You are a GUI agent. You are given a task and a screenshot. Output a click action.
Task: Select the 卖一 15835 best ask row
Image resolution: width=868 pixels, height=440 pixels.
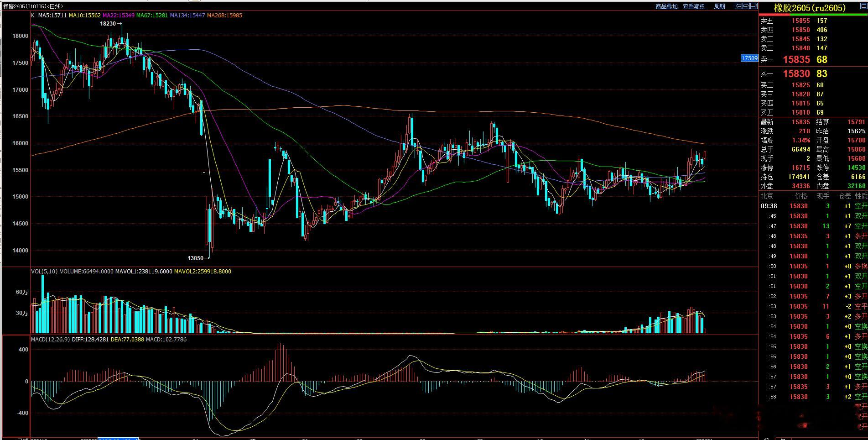click(813, 59)
